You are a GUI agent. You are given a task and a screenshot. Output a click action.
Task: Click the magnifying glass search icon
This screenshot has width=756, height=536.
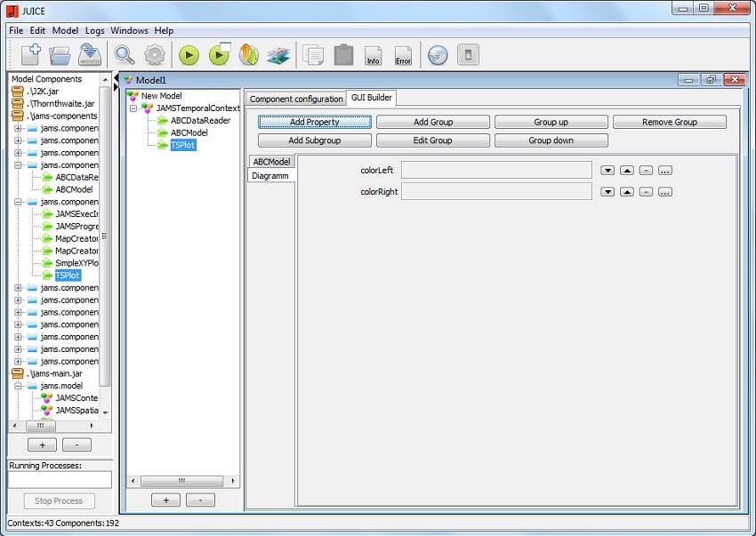tap(125, 55)
